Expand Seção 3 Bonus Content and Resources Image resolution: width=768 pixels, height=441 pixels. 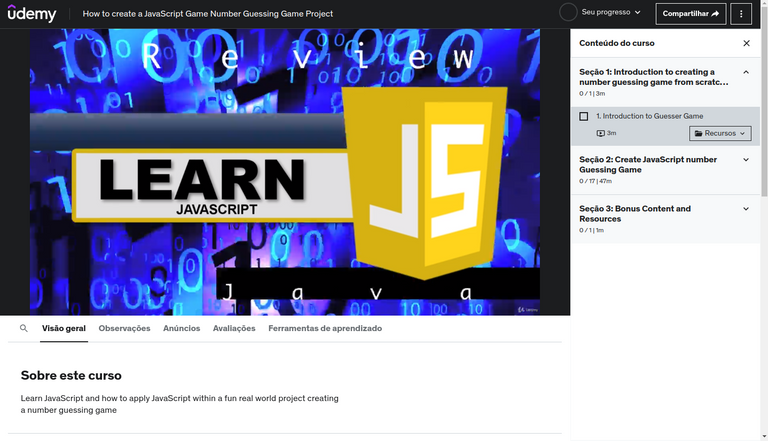pos(746,209)
